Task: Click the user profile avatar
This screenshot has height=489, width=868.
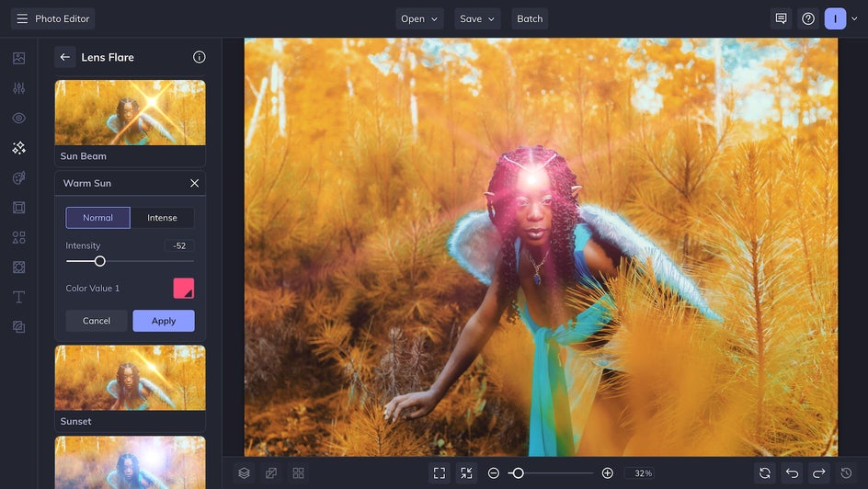Action: point(835,18)
